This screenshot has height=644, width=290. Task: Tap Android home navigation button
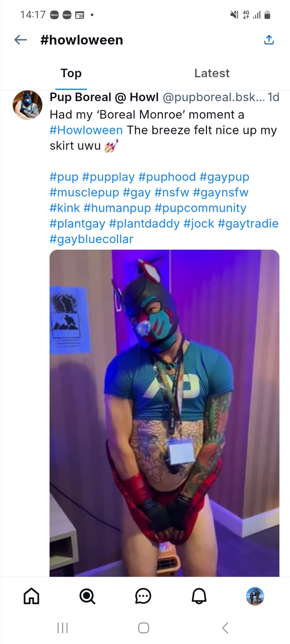143,628
